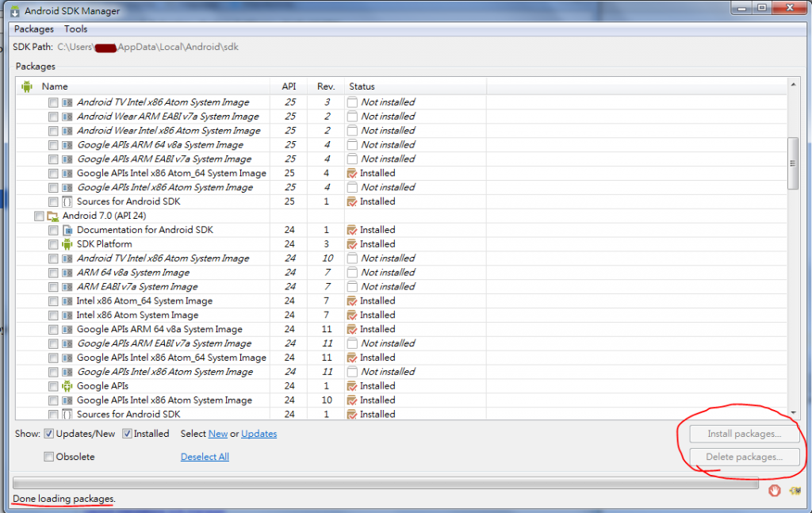This screenshot has height=513, width=812.
Task: Click the Rev. column header
Action: point(326,86)
